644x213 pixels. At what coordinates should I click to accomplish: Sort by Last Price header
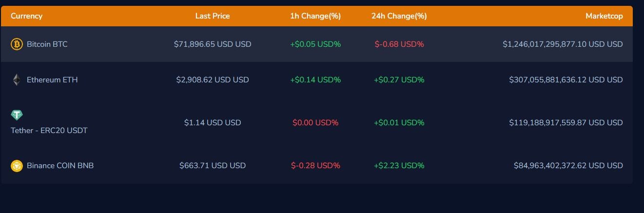(213, 16)
